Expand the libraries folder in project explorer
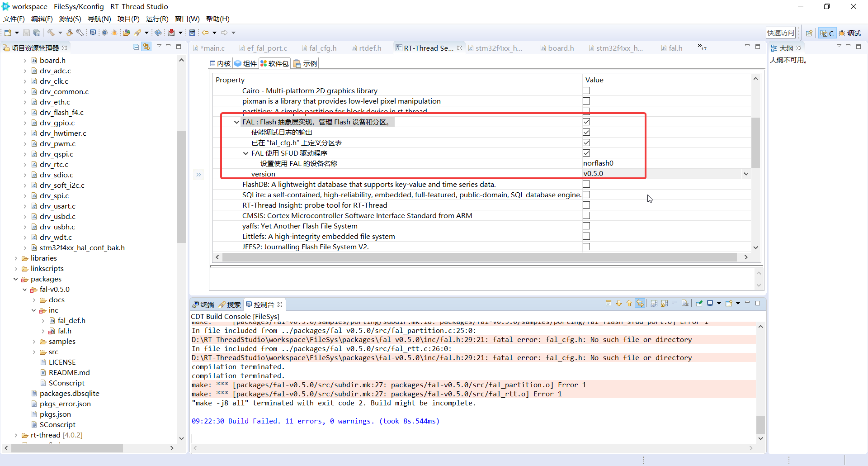 pyautogui.click(x=16, y=258)
